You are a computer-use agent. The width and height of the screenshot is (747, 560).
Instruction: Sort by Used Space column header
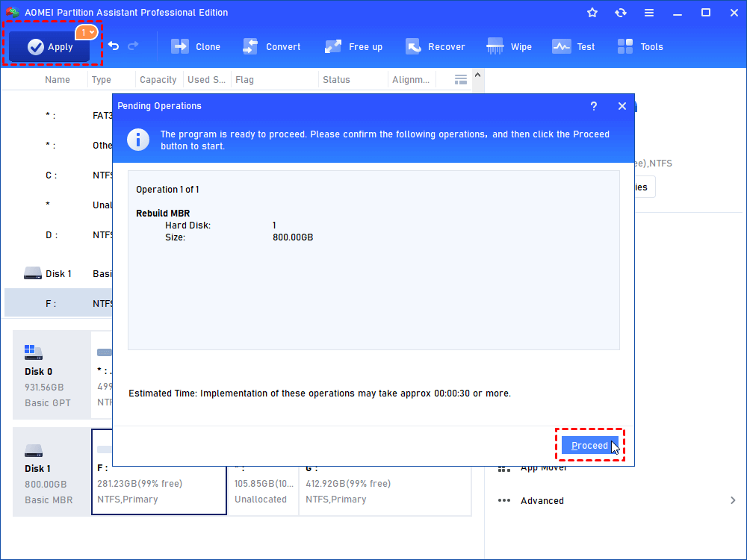206,80
